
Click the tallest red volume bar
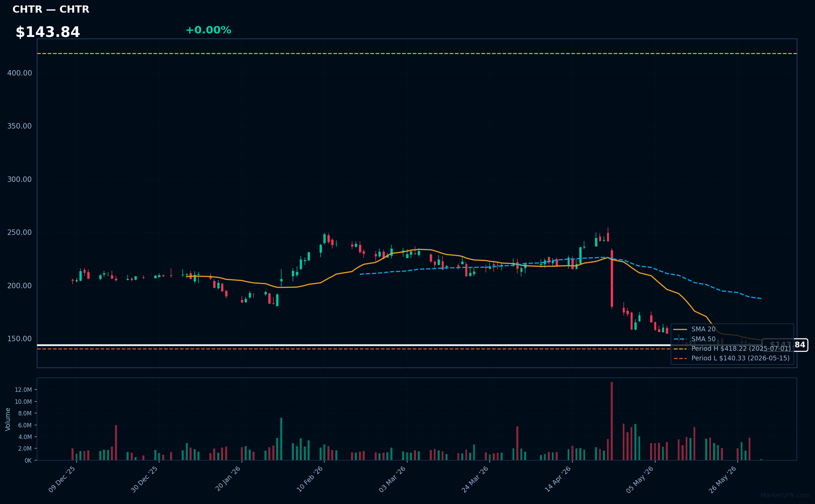(612, 421)
